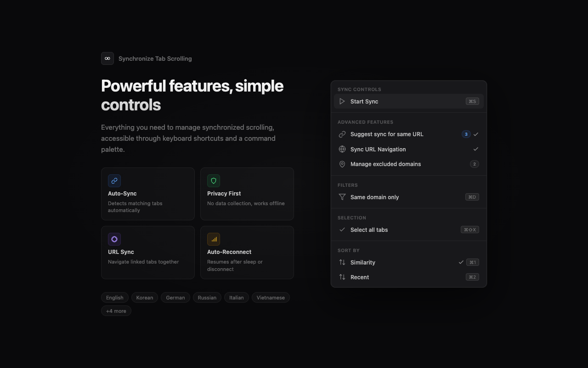Image resolution: width=588 pixels, height=368 pixels.
Task: Click the chain link icon beside Suggest sync
Action: click(342, 134)
